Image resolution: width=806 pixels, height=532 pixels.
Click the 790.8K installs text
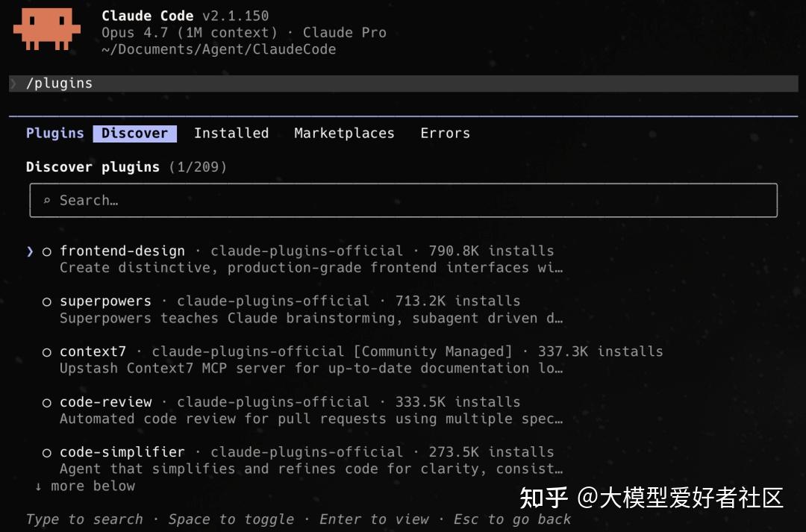[491, 251]
